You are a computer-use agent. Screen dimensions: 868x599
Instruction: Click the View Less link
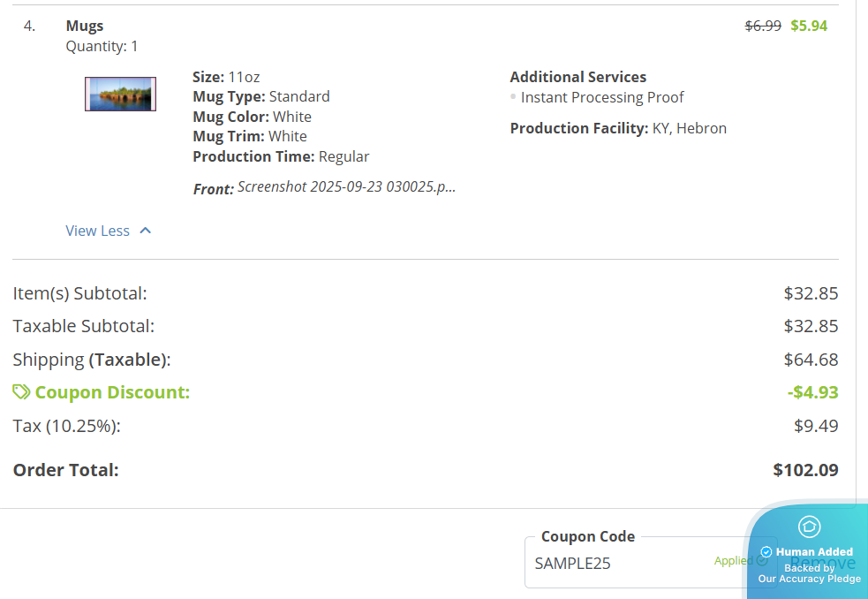(97, 231)
